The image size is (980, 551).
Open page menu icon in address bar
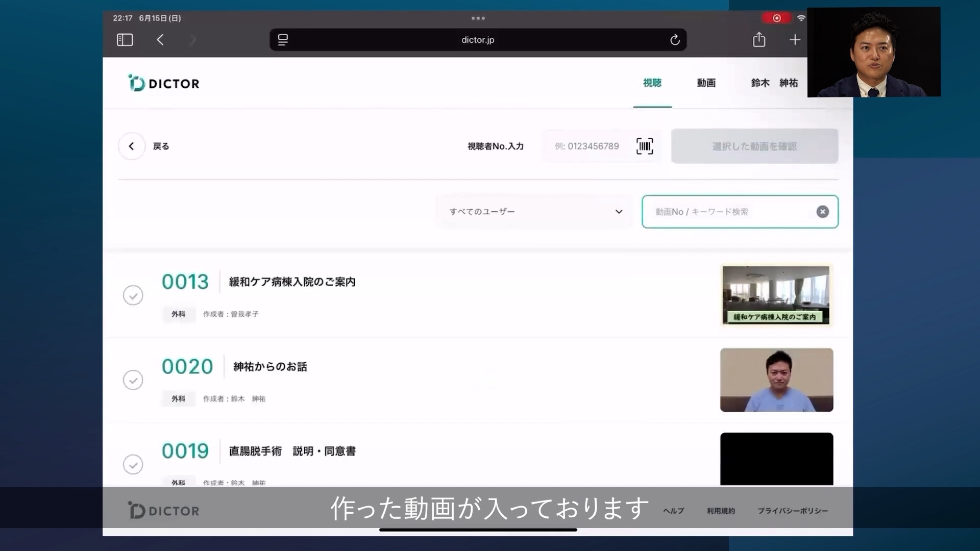[283, 40]
